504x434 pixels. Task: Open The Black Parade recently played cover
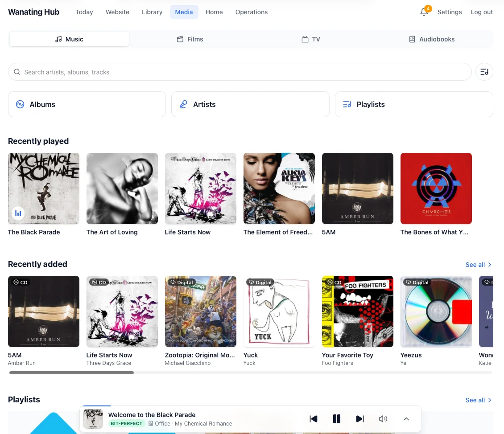tap(44, 188)
